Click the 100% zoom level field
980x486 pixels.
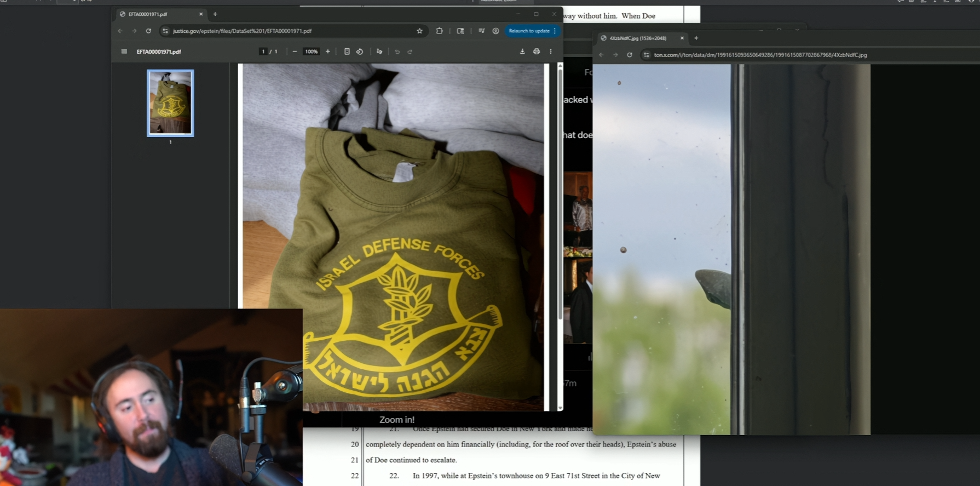[312, 52]
